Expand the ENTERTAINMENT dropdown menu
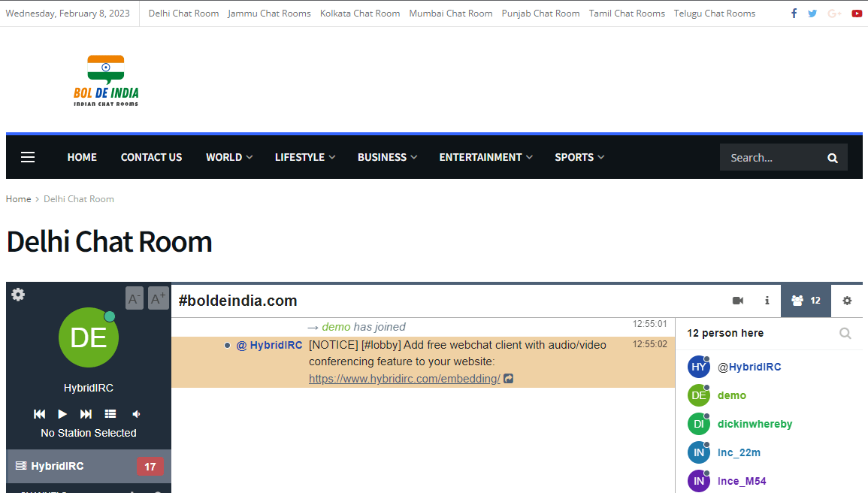 click(485, 157)
